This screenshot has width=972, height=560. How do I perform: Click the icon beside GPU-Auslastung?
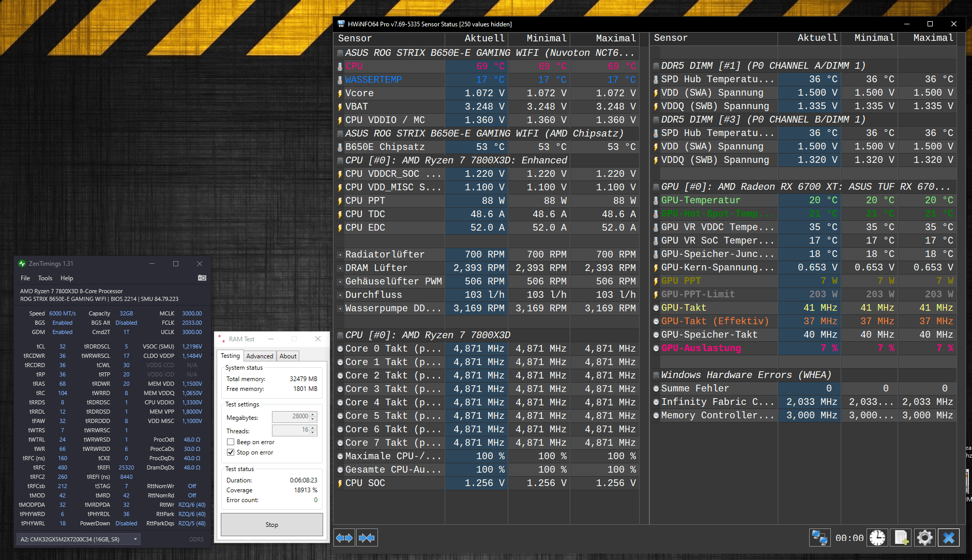coord(656,349)
